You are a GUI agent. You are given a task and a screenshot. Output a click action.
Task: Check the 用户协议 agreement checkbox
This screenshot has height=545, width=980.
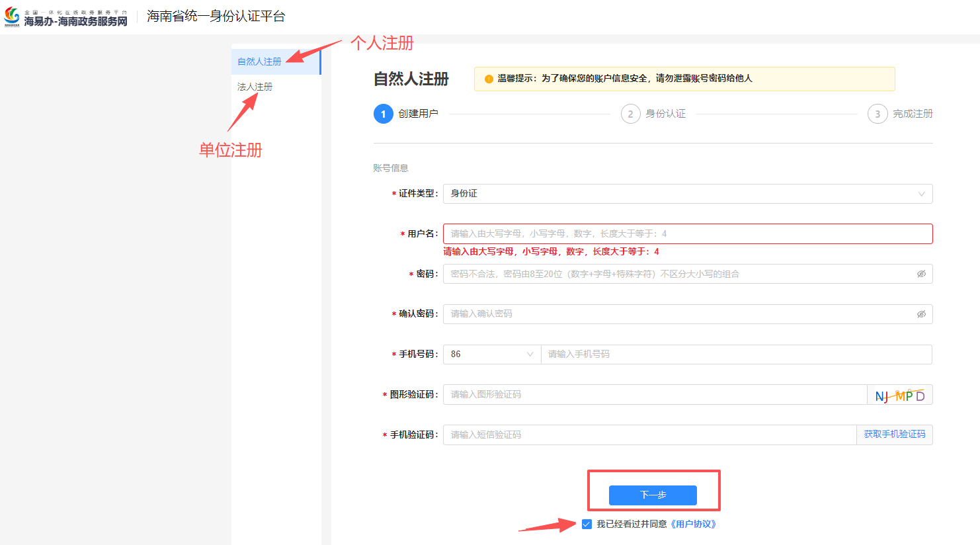587,524
